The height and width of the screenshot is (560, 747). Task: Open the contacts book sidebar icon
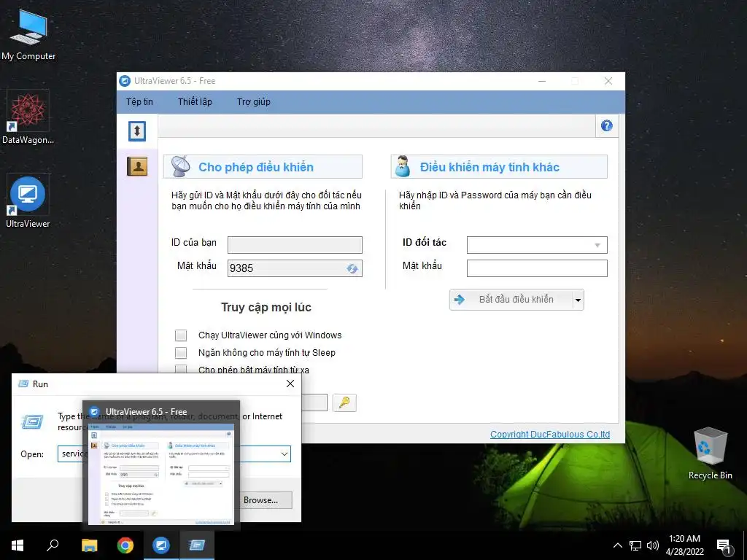pos(137,166)
